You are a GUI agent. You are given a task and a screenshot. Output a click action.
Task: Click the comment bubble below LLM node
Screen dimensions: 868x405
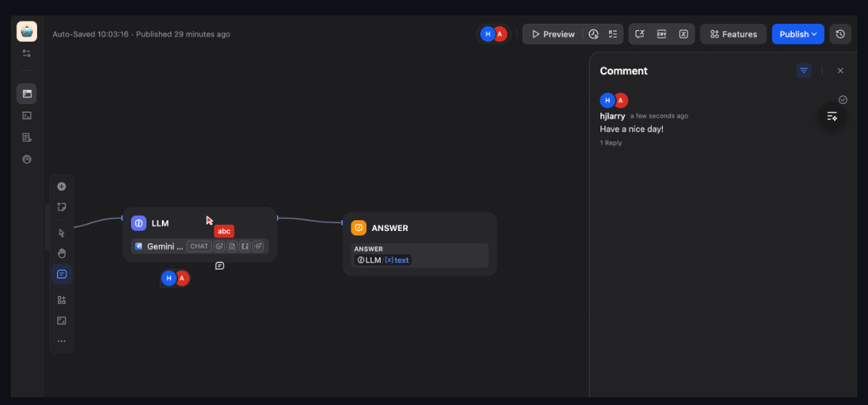(x=220, y=266)
